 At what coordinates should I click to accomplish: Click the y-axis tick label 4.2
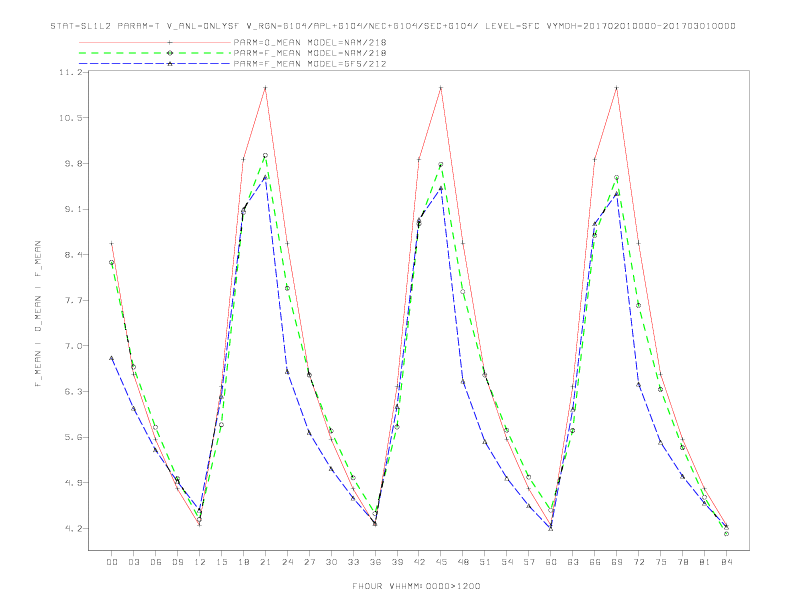click(x=73, y=529)
